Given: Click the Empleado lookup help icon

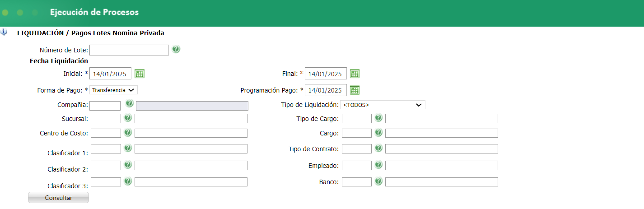Looking at the screenshot, I should [378, 165].
